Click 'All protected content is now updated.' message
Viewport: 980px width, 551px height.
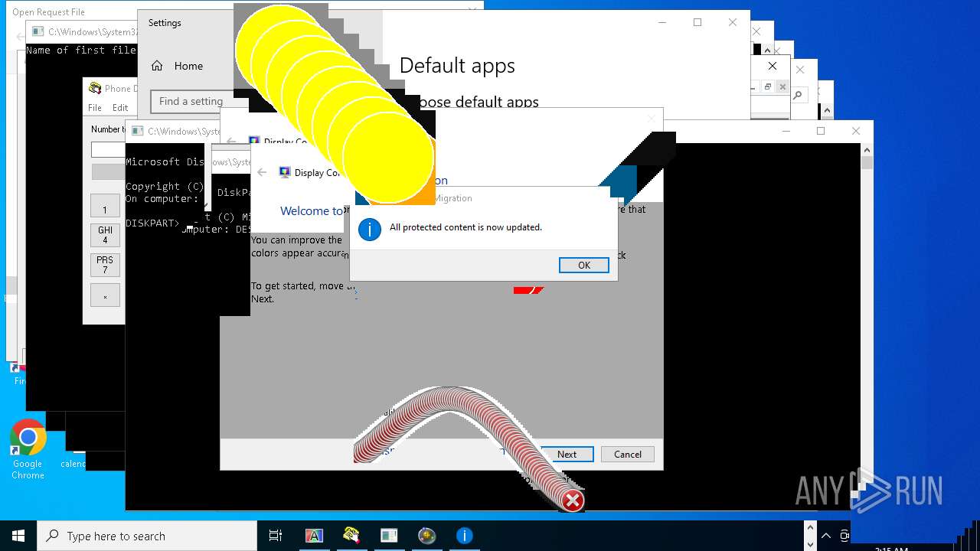coord(465,227)
